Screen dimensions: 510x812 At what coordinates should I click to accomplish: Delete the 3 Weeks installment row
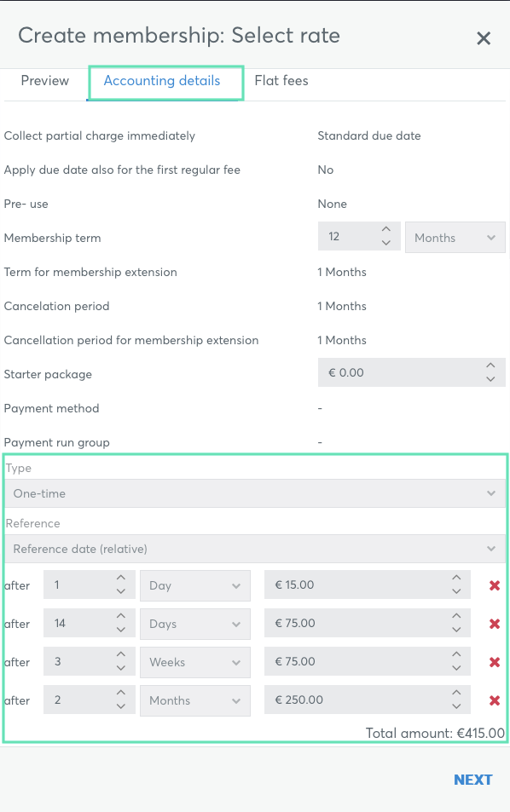pyautogui.click(x=495, y=662)
